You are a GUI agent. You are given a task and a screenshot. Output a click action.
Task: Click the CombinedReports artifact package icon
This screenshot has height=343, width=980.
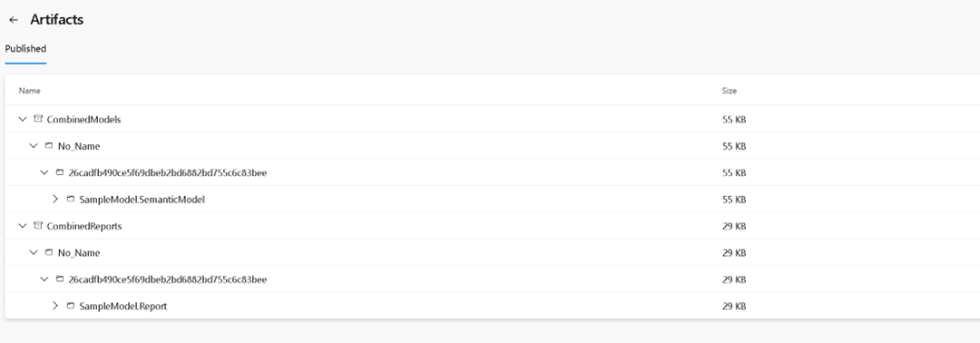click(x=37, y=226)
